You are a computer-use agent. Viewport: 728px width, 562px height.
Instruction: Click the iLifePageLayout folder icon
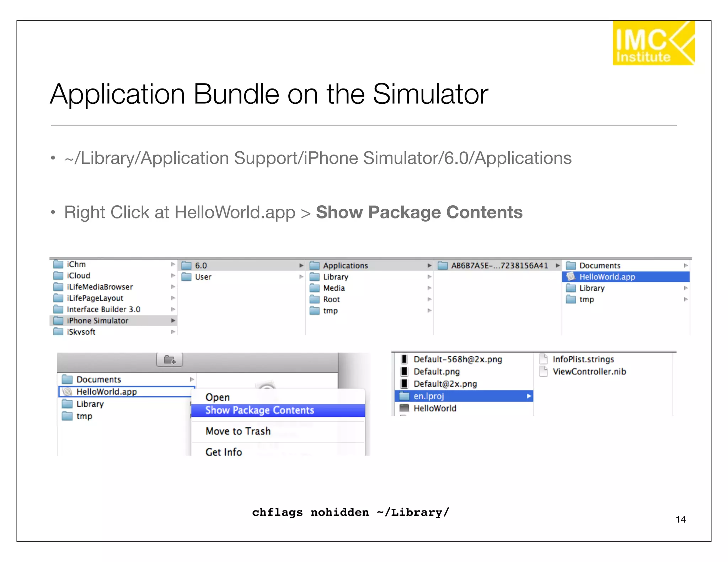[58, 298]
